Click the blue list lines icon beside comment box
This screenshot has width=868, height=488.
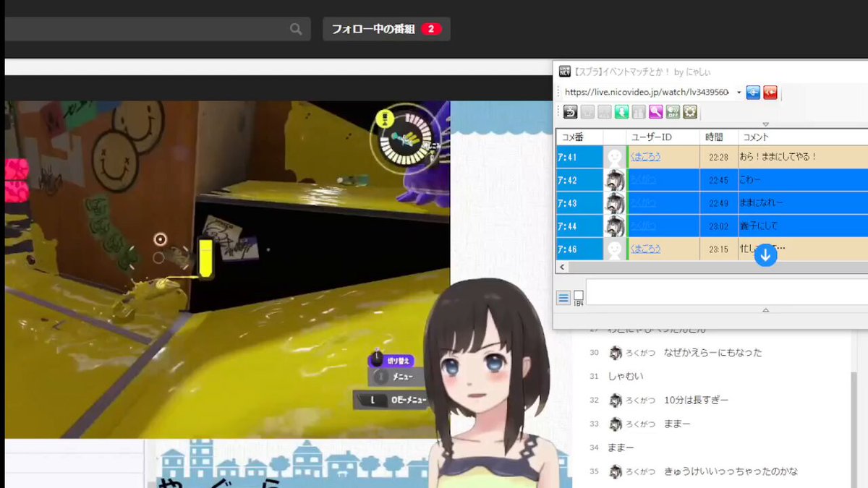pyautogui.click(x=563, y=297)
